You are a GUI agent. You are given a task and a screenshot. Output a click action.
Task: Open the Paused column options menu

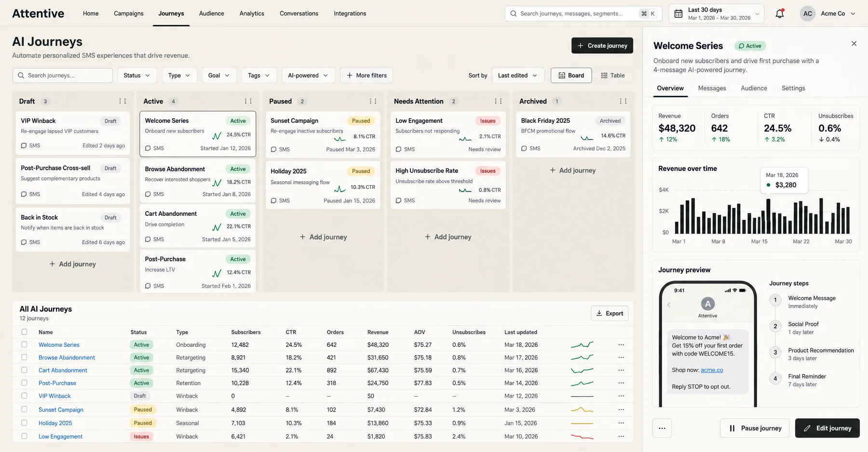(373, 101)
